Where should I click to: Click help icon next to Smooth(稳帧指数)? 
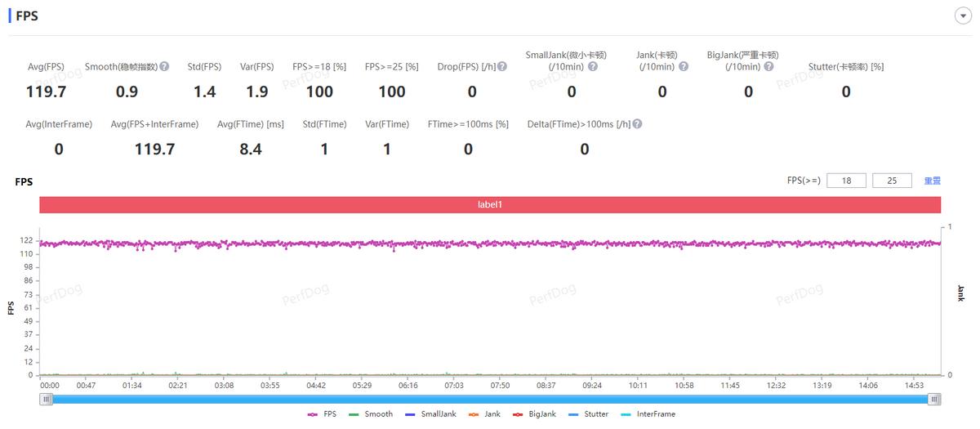click(164, 67)
